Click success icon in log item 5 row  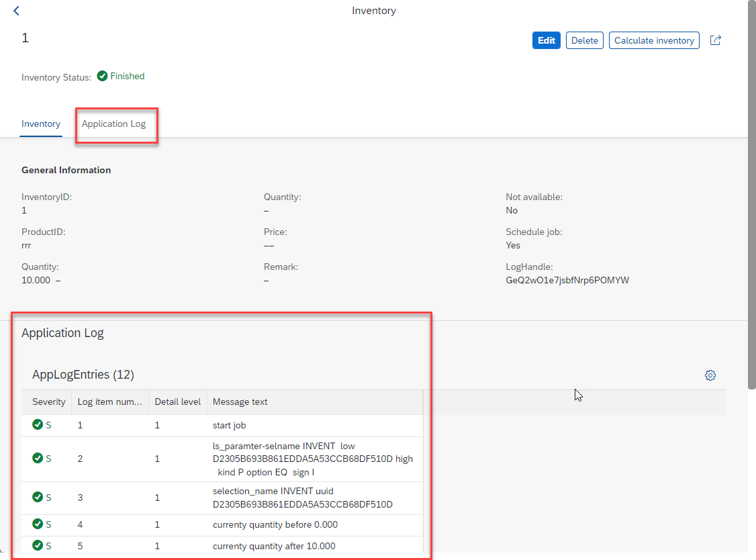coord(38,545)
